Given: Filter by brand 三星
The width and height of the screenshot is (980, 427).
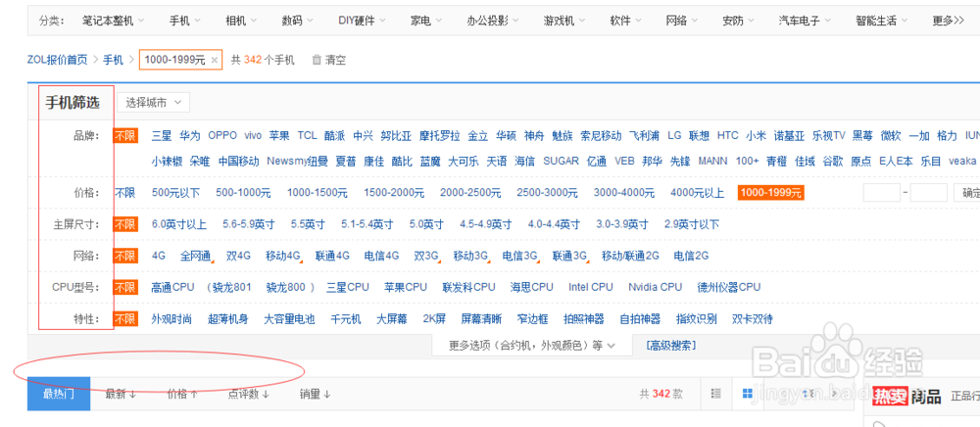Looking at the screenshot, I should (x=162, y=135).
